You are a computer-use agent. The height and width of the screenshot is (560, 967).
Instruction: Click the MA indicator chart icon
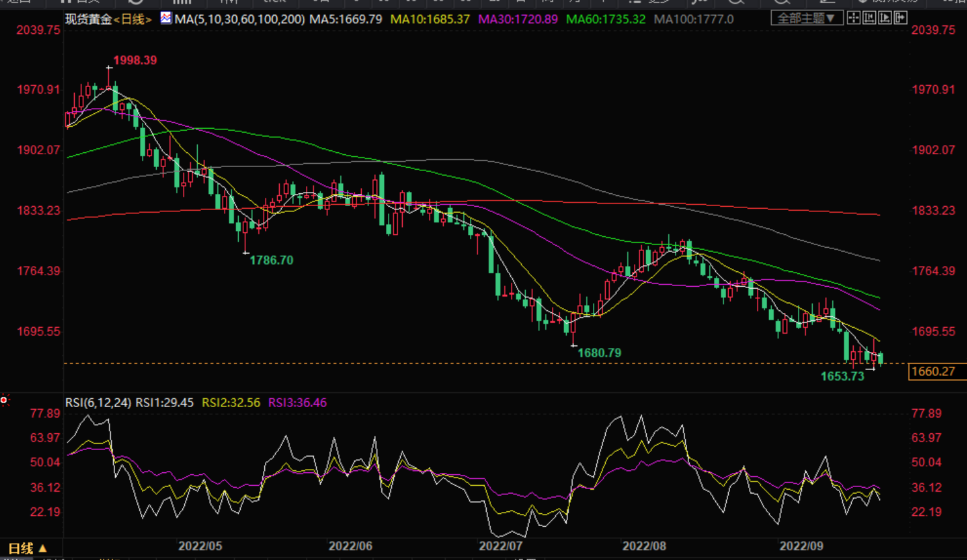(x=166, y=18)
